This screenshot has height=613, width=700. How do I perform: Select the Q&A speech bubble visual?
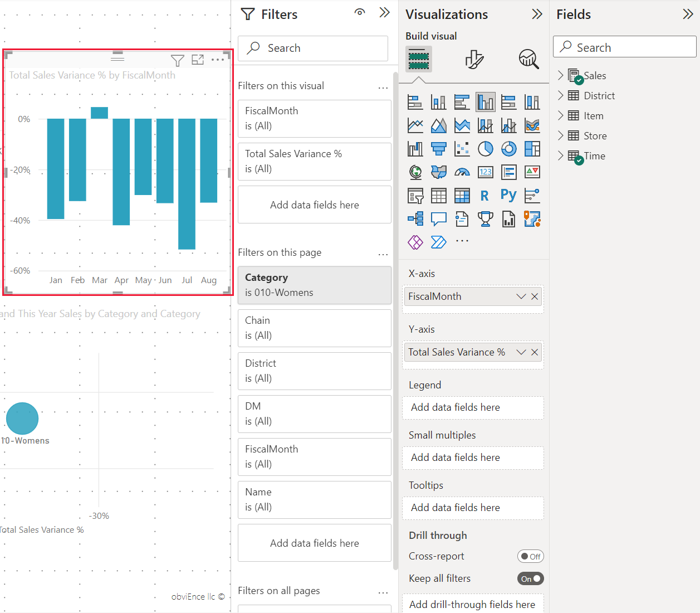439,218
